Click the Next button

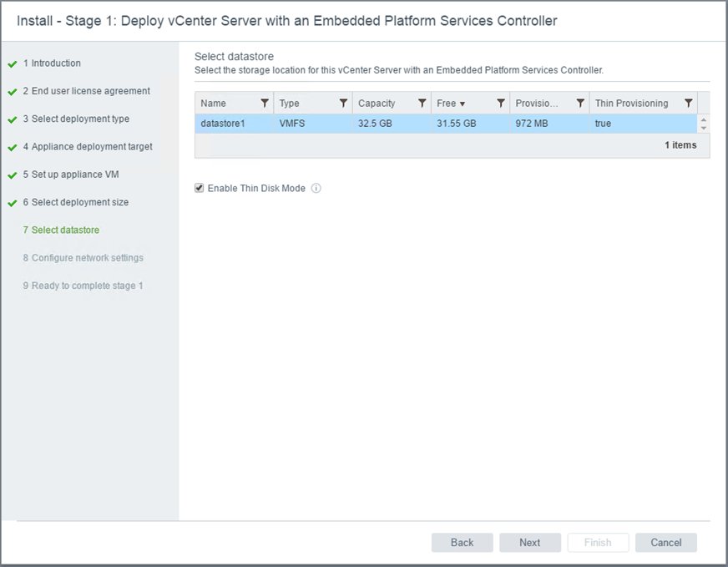[x=529, y=543]
